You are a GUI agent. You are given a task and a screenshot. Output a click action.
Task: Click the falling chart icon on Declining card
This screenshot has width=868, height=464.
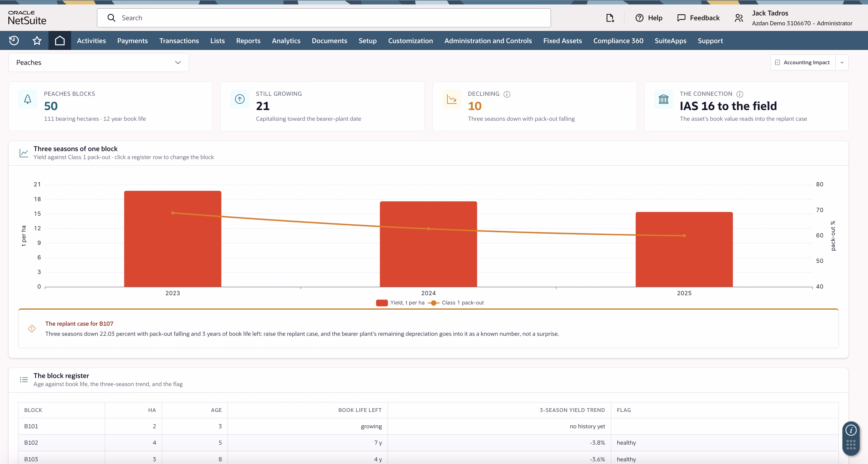point(452,99)
